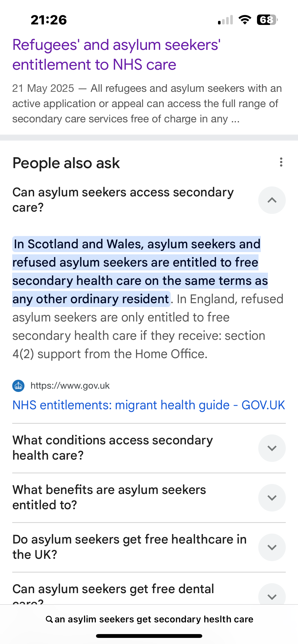Expand 'What conditions access secondary health care?'

tap(272, 448)
